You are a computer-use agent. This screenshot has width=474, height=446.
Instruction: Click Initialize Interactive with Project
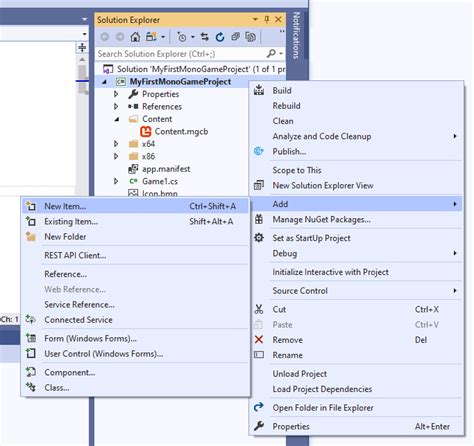click(356, 272)
